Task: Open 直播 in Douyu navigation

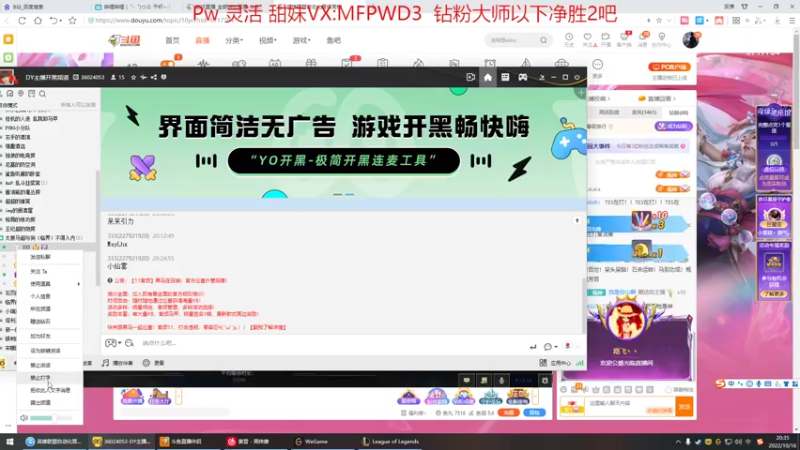Action: (x=203, y=40)
